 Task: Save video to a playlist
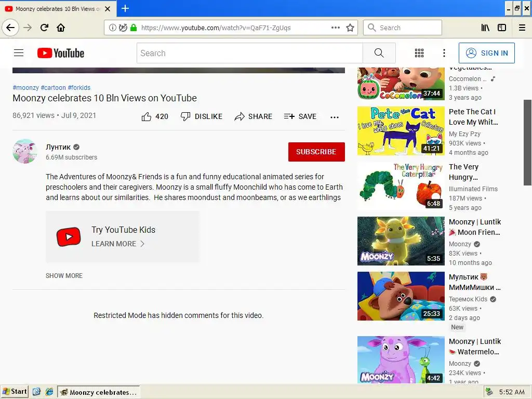(x=300, y=116)
